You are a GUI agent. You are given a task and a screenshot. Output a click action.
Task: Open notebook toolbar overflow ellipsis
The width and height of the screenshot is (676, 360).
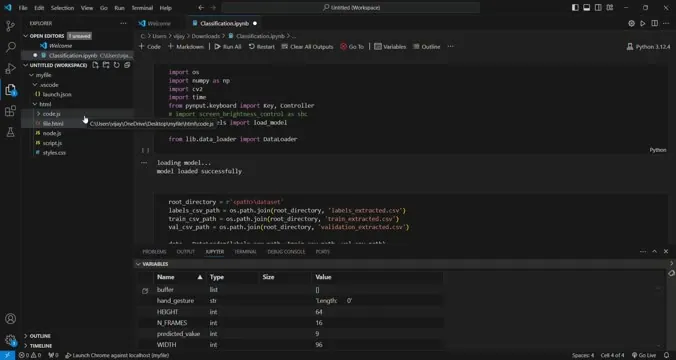tap(451, 47)
